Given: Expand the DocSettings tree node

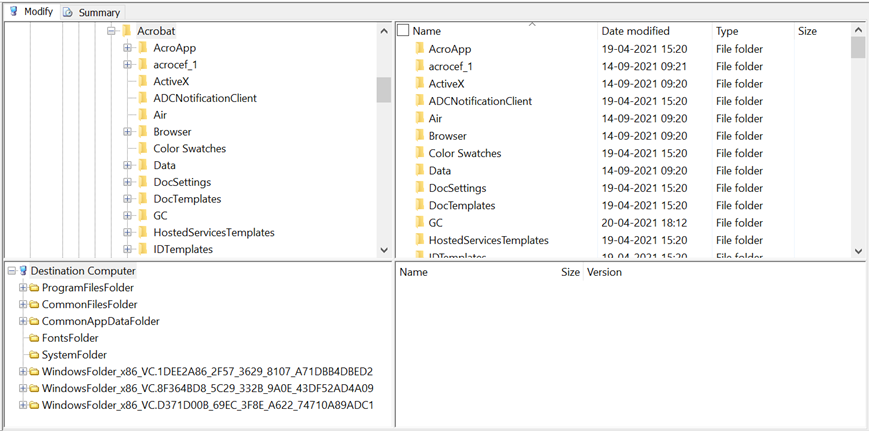Looking at the screenshot, I should (127, 182).
